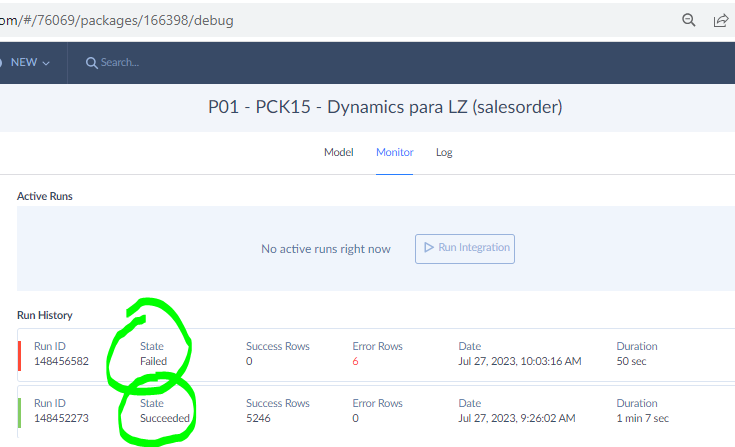Viewport: 735px width, 447px height.
Task: Click the Run History heading
Action: point(45,315)
